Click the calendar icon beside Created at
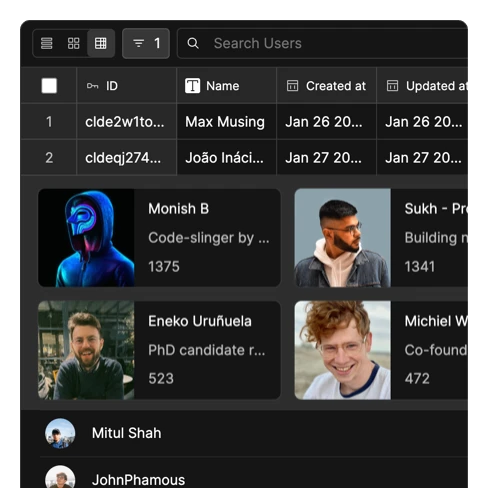The width and height of the screenshot is (488, 488). (x=292, y=86)
